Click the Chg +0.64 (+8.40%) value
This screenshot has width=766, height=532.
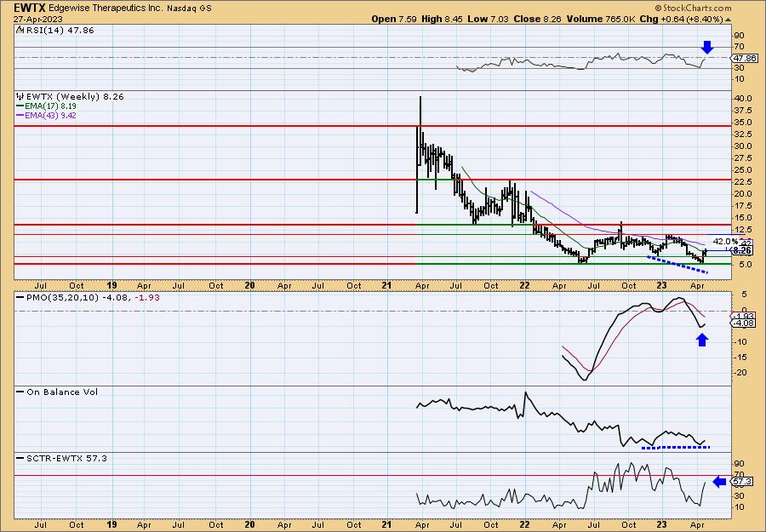coord(681,19)
